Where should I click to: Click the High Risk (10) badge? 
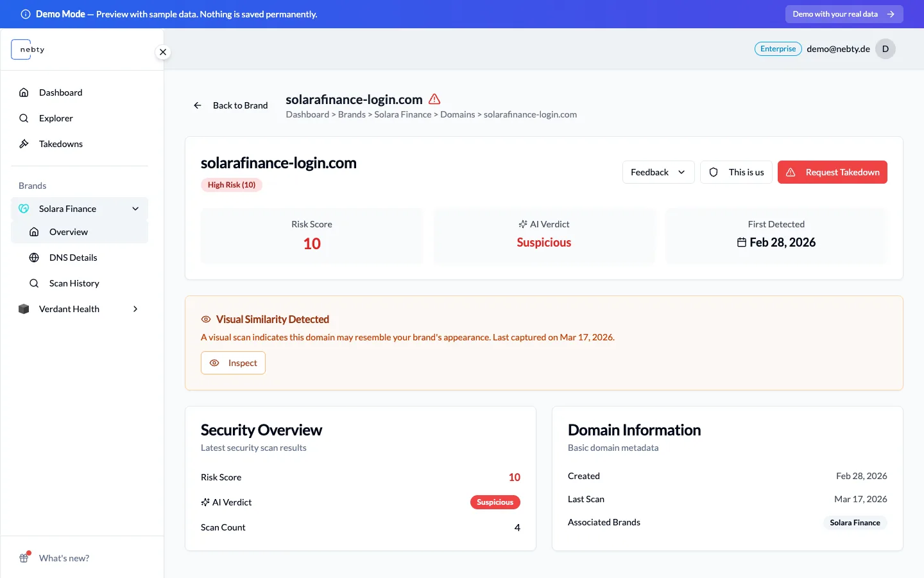click(232, 185)
